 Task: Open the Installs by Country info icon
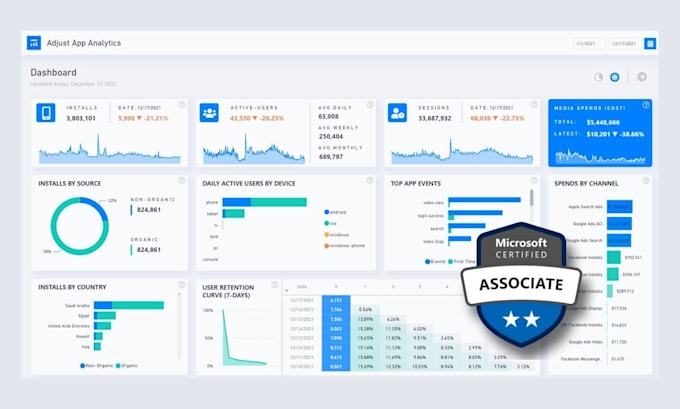click(182, 285)
